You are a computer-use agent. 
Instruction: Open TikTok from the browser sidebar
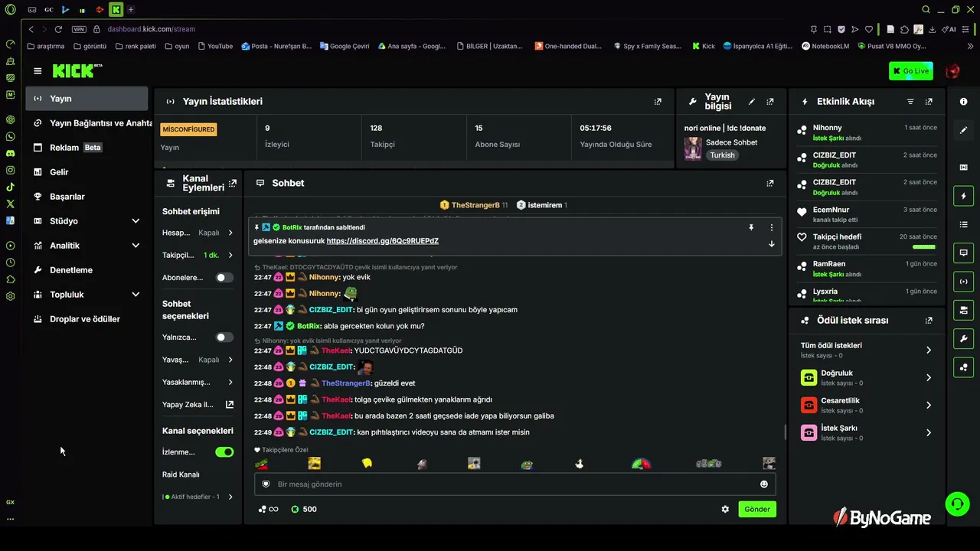10,187
